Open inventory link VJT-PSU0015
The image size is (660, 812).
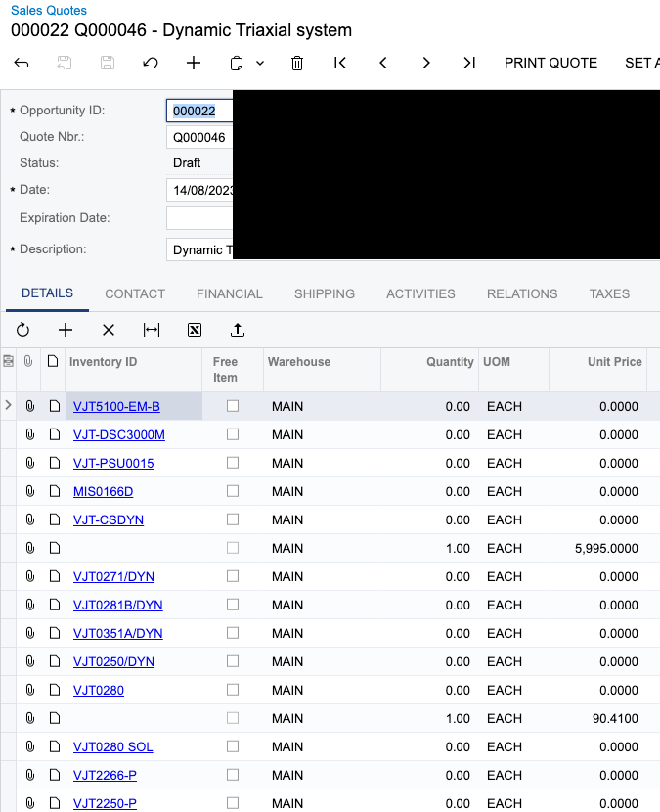point(113,464)
